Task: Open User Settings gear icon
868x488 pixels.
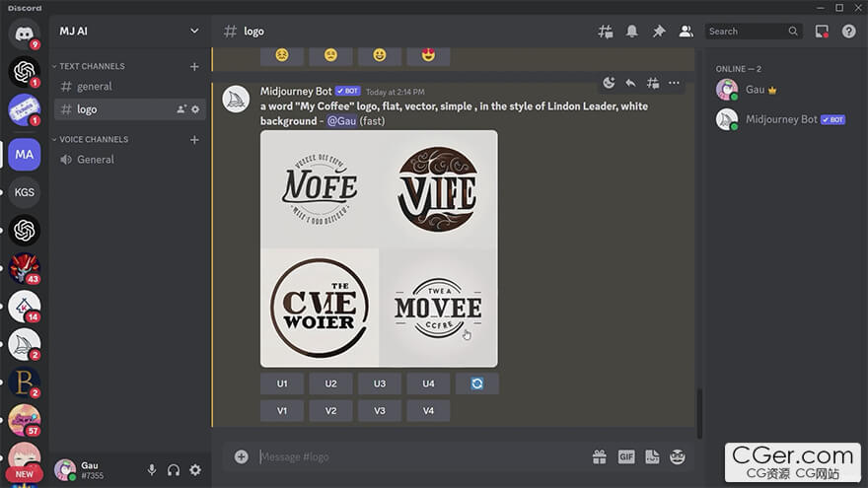Action: (195, 470)
